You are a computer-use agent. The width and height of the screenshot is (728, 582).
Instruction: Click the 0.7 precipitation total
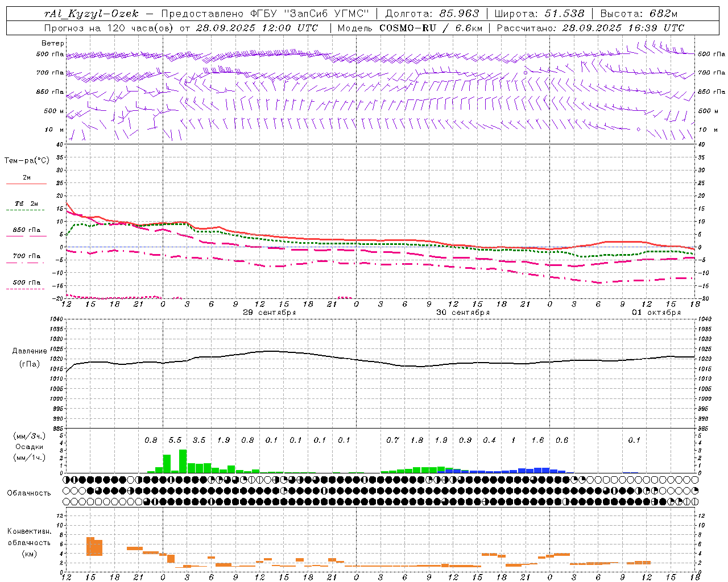[392, 440]
